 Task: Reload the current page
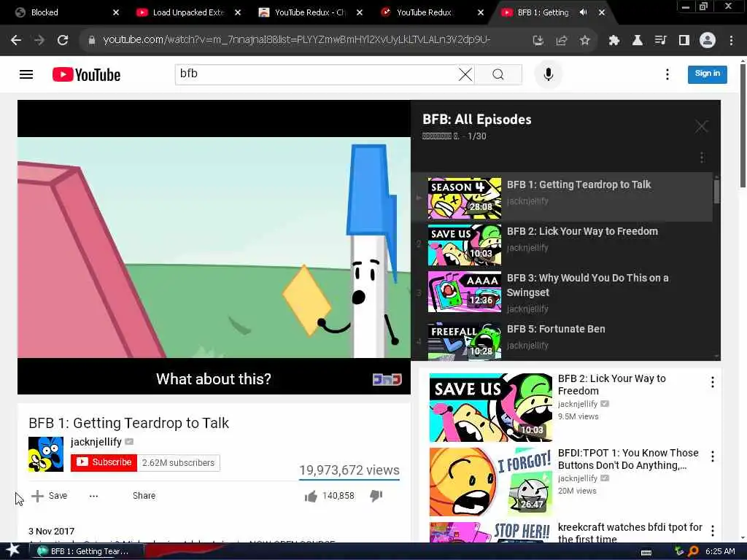point(63,41)
